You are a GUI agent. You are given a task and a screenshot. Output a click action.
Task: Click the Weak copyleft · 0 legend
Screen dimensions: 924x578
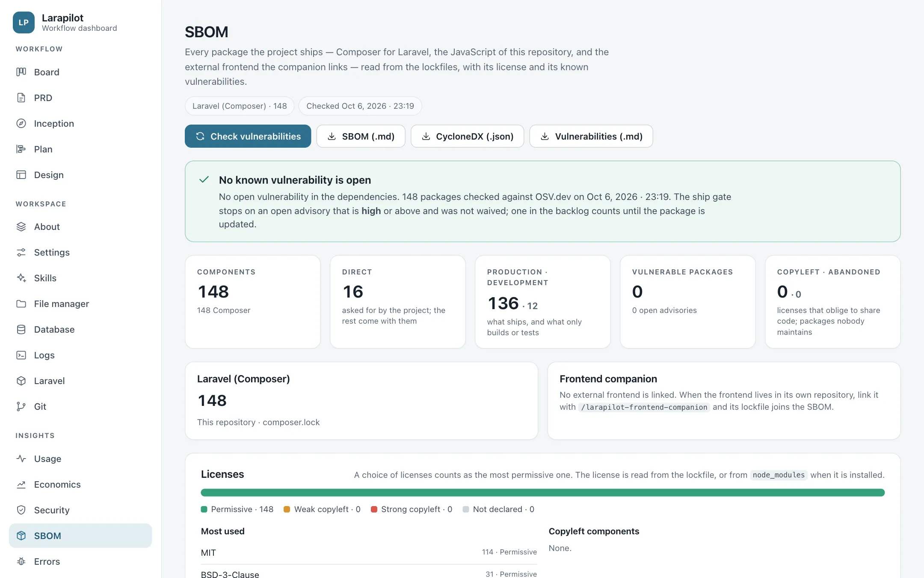[322, 509]
